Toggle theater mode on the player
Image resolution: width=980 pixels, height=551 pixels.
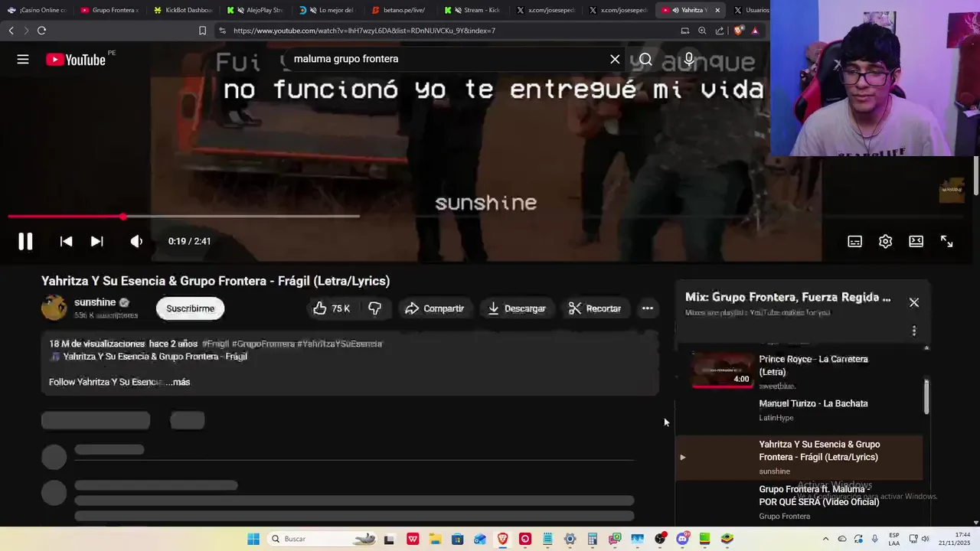(x=916, y=241)
